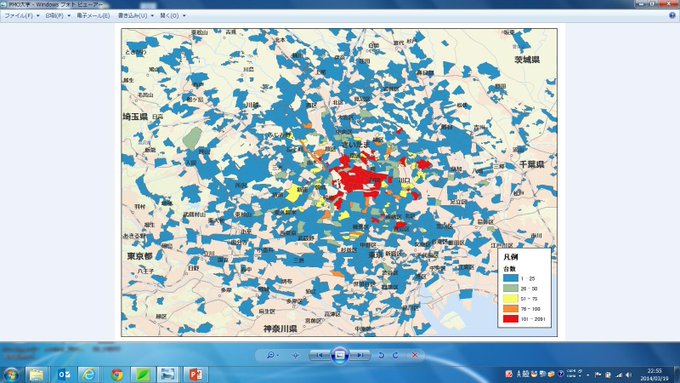680x383 pixels.
Task: Launch Internet Explorer from the taskbar
Action: pos(89,374)
